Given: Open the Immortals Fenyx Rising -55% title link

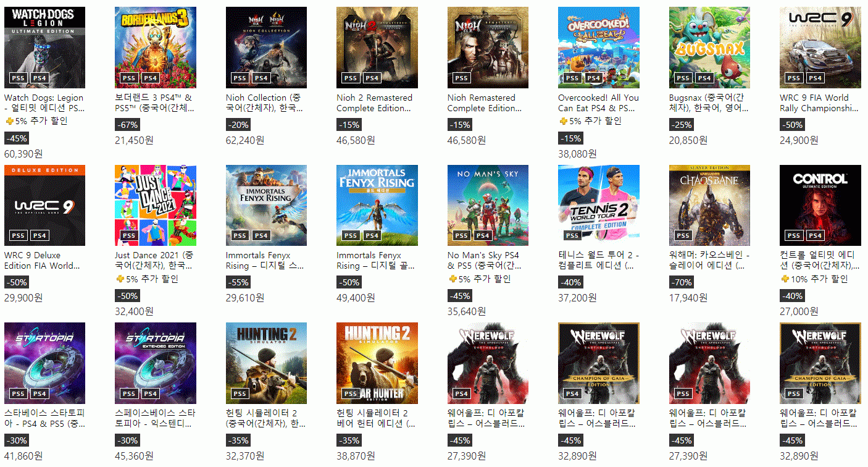Looking at the screenshot, I should pos(264,260).
